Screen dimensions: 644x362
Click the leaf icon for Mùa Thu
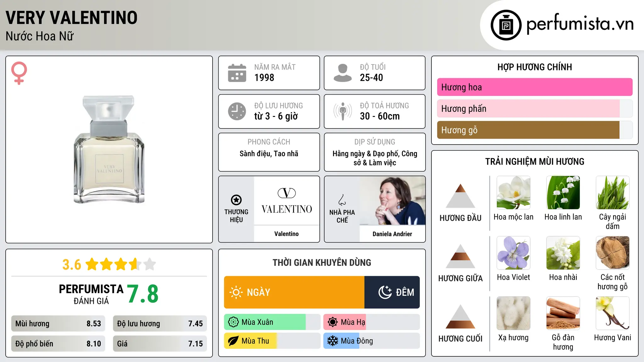pyautogui.click(x=233, y=341)
